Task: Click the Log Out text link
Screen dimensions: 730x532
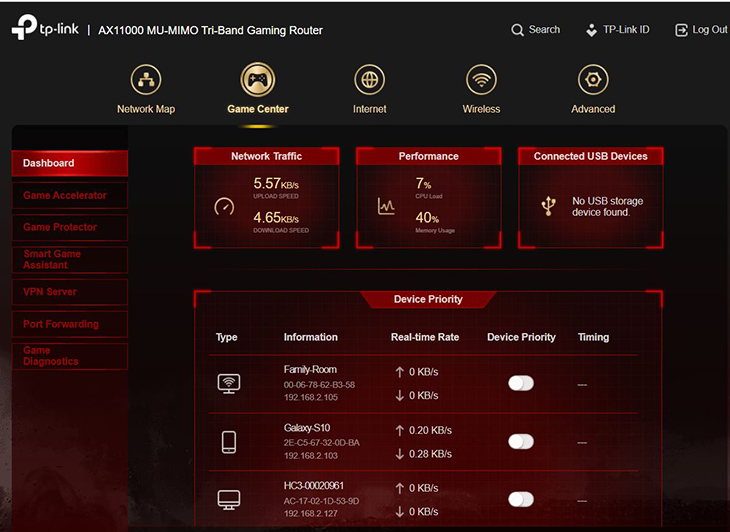Action: (x=710, y=30)
